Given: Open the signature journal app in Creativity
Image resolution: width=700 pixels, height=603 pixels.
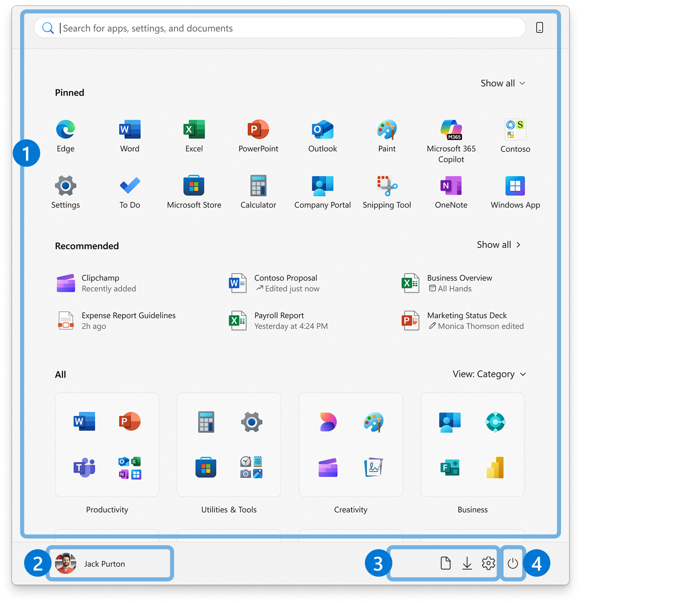Looking at the screenshot, I should 373,468.
